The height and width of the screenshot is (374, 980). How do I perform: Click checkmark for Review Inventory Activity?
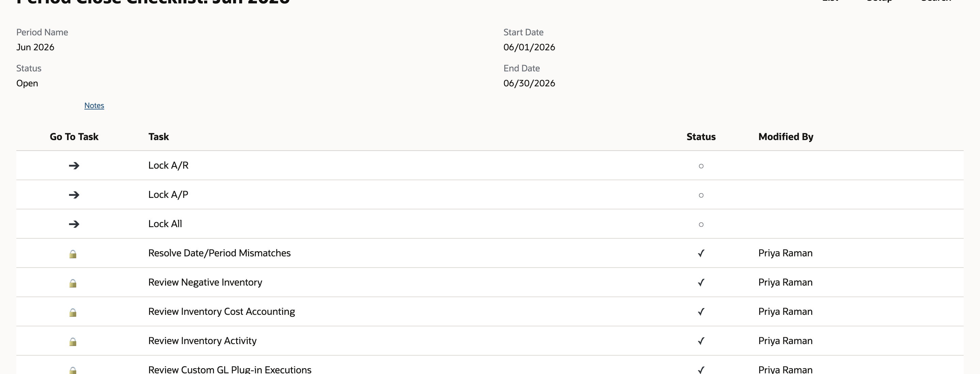point(701,341)
